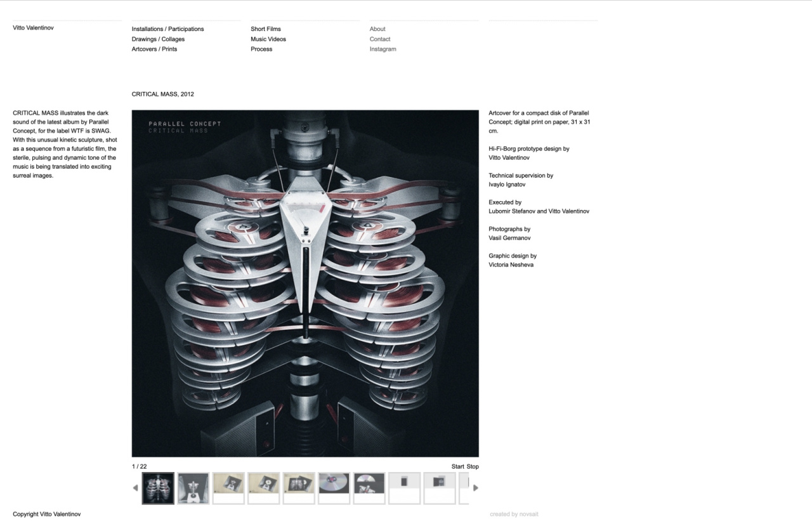This screenshot has height=531, width=812.
Task: Select the ninth thumbnail, opened dark case
Action: click(440, 488)
